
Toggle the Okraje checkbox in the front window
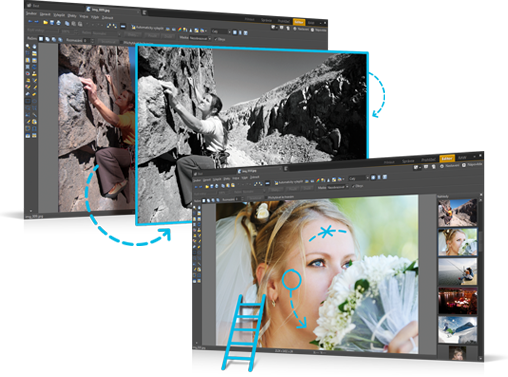pos(353,186)
